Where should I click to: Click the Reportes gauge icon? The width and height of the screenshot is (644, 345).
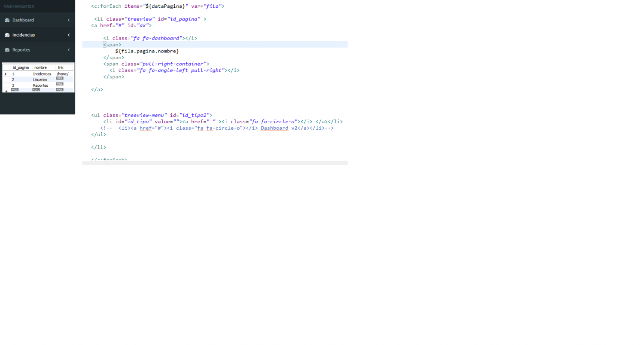tap(7, 50)
